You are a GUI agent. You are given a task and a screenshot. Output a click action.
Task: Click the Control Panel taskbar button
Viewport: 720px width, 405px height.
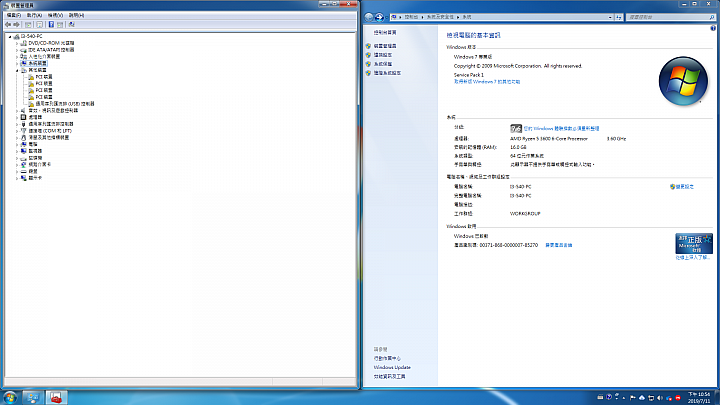[x=33, y=398]
